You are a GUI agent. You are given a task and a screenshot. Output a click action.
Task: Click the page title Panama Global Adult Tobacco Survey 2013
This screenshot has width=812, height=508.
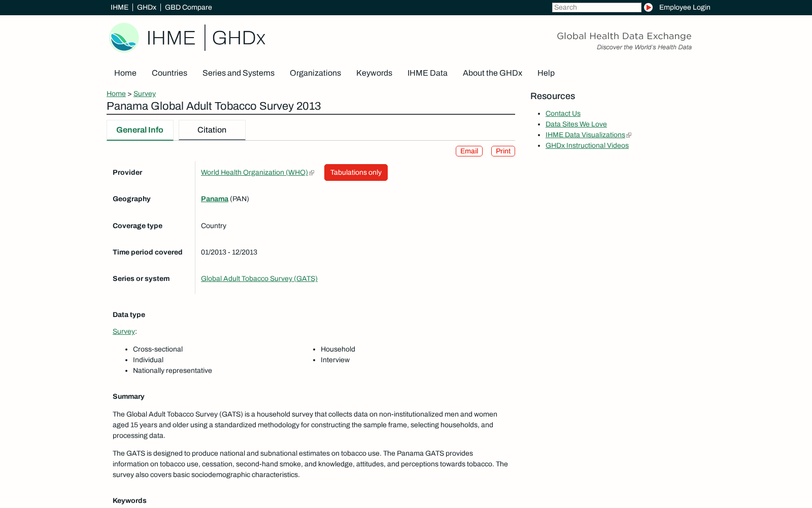(x=214, y=106)
